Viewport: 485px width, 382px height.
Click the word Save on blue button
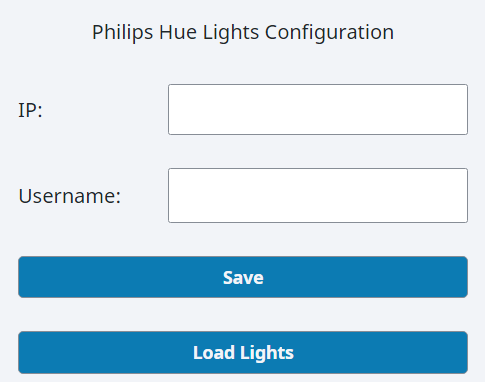click(243, 277)
